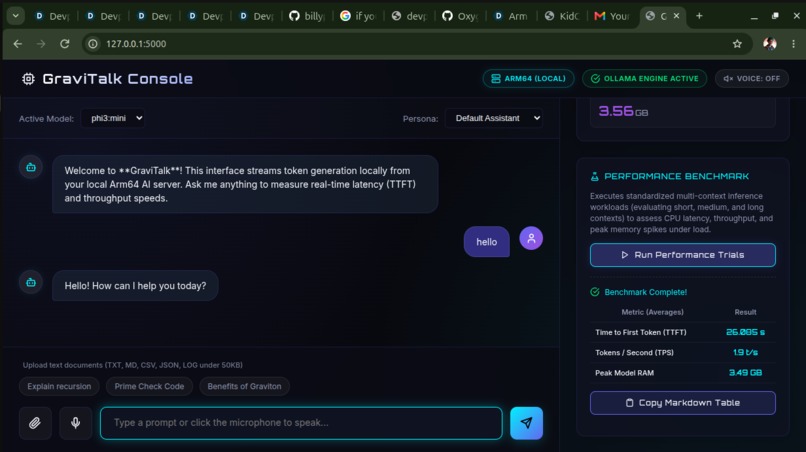Close the current active tab
806x452 pixels.
[x=676, y=16]
